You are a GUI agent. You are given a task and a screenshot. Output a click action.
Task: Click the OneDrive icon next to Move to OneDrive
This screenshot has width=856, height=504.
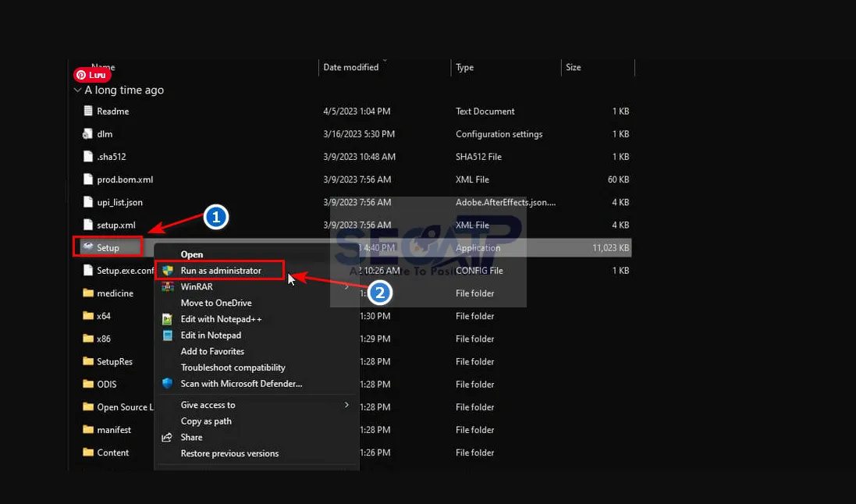click(168, 303)
